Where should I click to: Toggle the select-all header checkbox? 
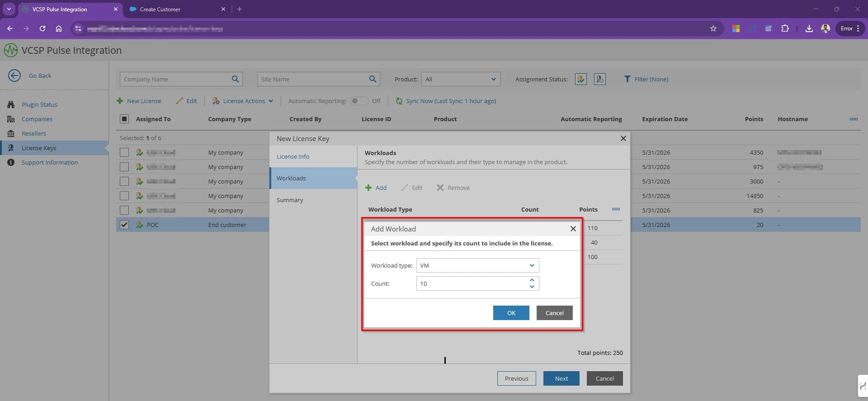tap(124, 119)
